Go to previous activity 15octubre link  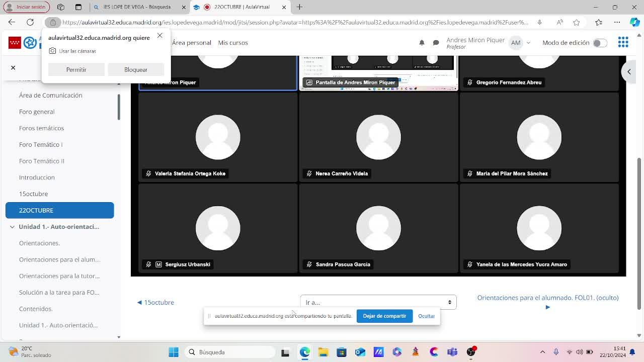click(155, 302)
